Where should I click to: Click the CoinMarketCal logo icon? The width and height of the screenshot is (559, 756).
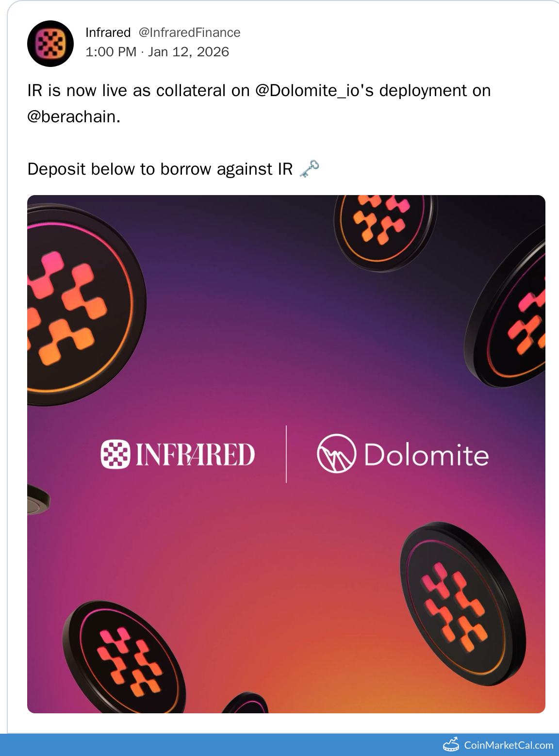451,744
